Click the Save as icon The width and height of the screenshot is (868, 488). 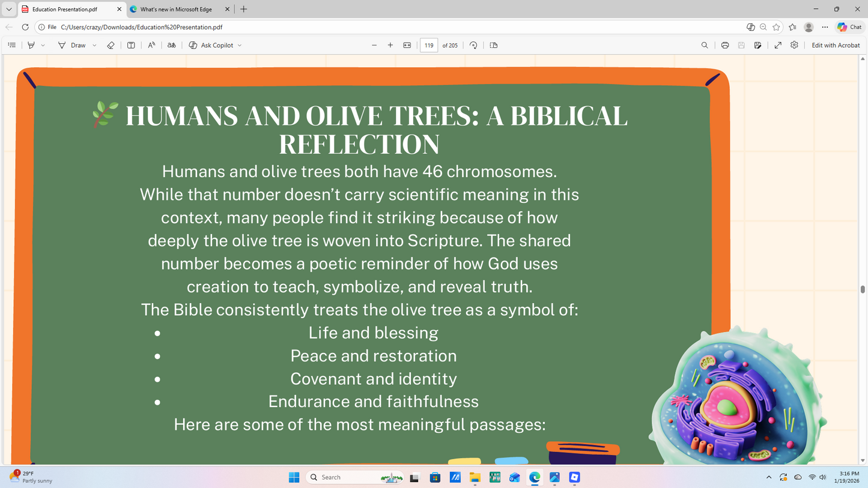[x=758, y=45]
